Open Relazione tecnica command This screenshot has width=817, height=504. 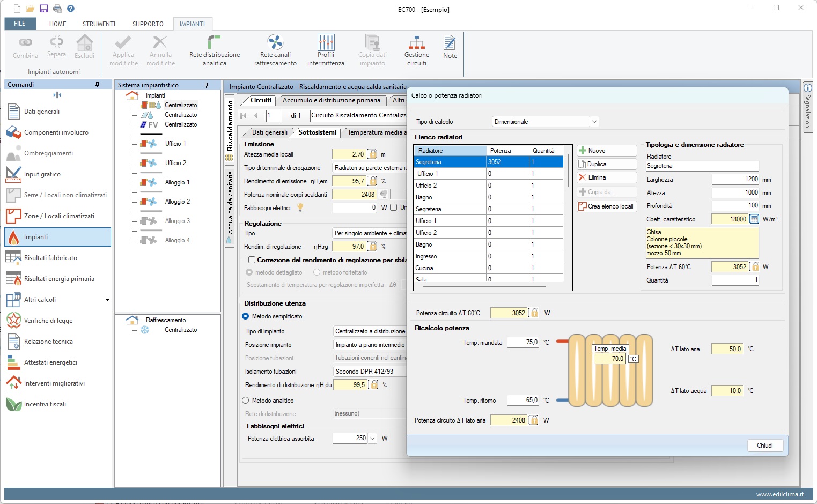(58, 342)
